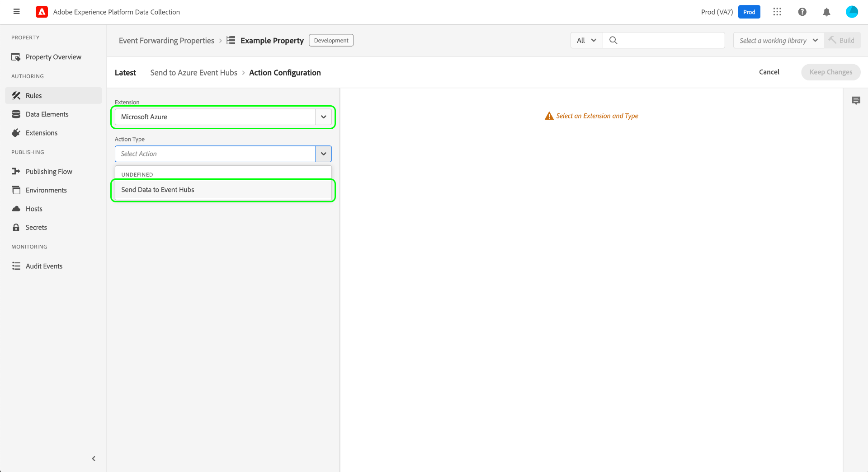
Task: Click the Cancel button
Action: [769, 72]
